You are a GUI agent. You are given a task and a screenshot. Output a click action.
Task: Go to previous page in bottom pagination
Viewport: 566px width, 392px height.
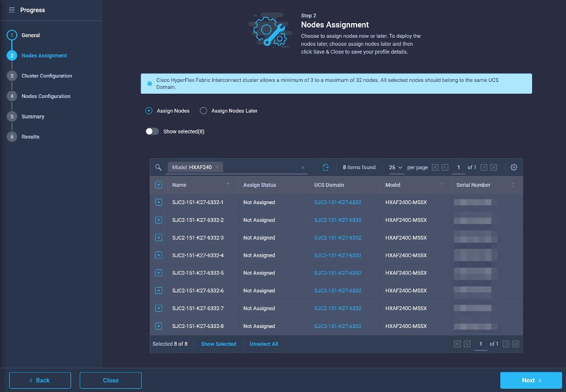tap(467, 344)
